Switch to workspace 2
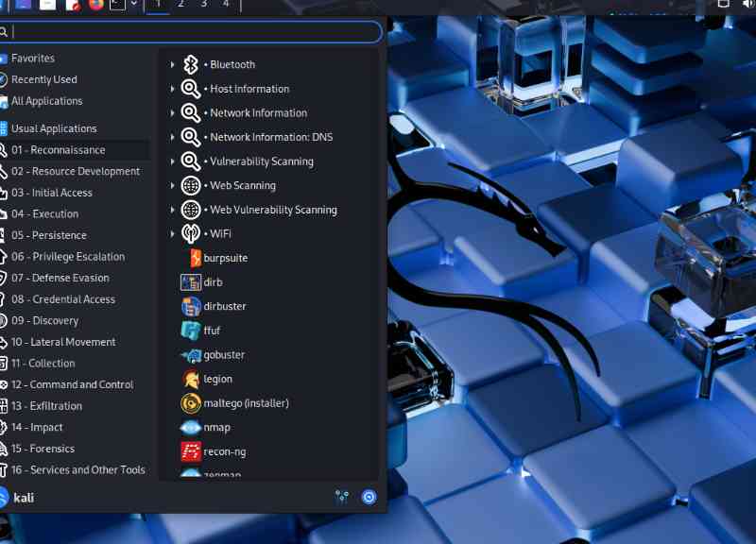 click(180, 5)
